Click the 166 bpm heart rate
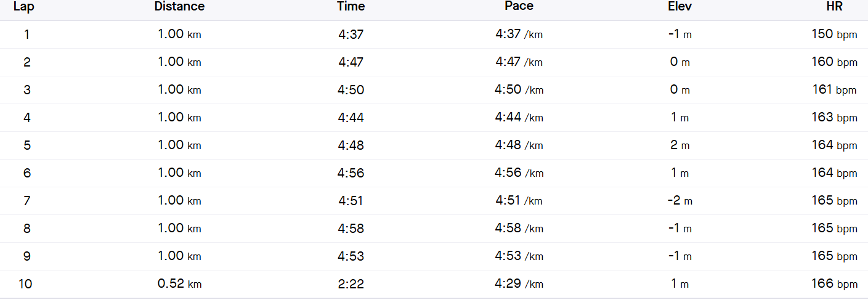 (834, 284)
